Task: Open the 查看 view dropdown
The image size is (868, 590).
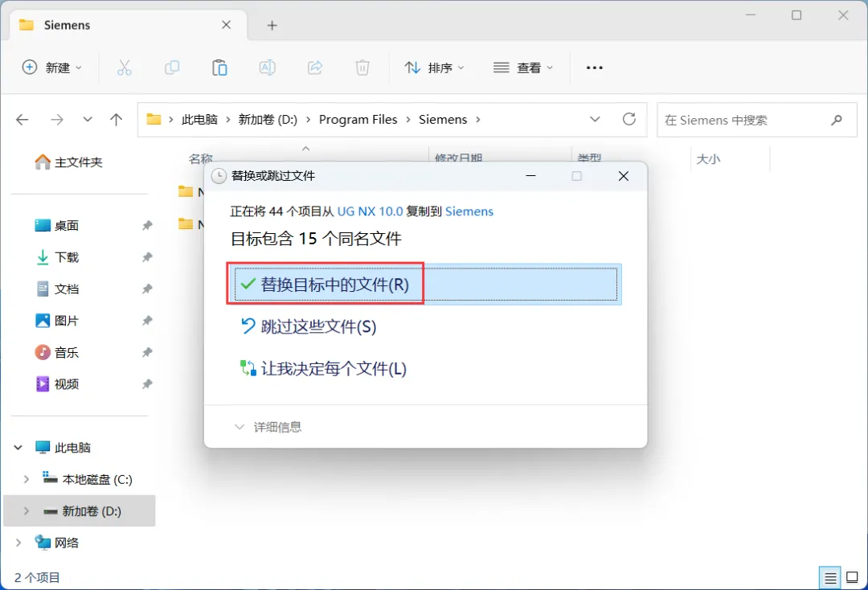Action: tap(523, 68)
